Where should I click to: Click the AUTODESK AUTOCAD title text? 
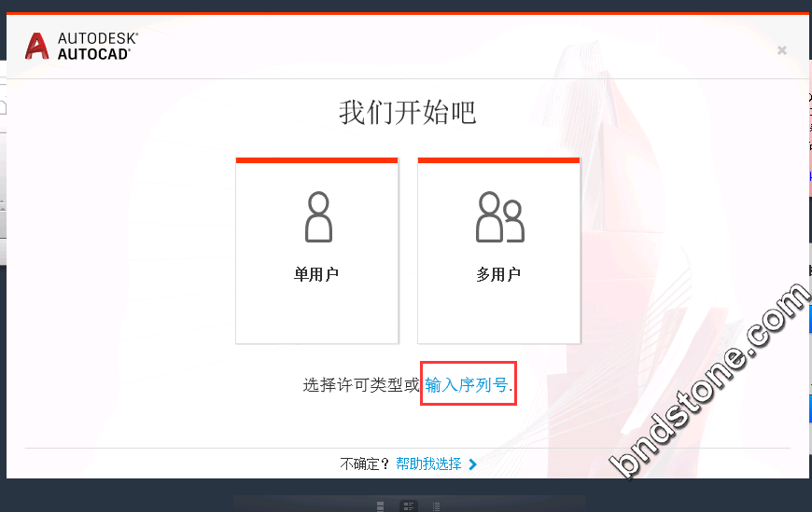[x=98, y=46]
